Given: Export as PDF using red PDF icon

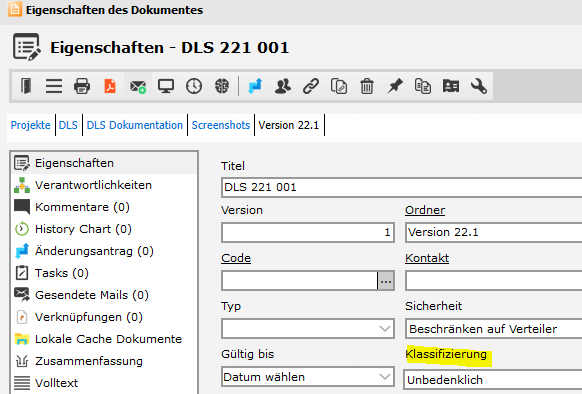Looking at the screenshot, I should [x=110, y=86].
